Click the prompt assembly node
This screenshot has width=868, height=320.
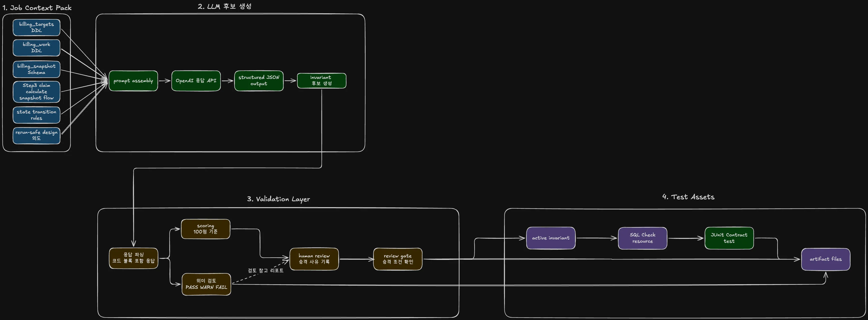[133, 81]
